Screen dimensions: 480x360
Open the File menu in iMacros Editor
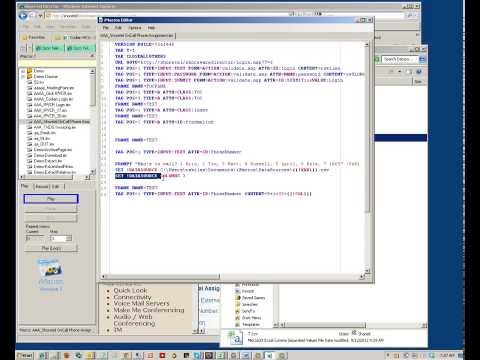106,28
